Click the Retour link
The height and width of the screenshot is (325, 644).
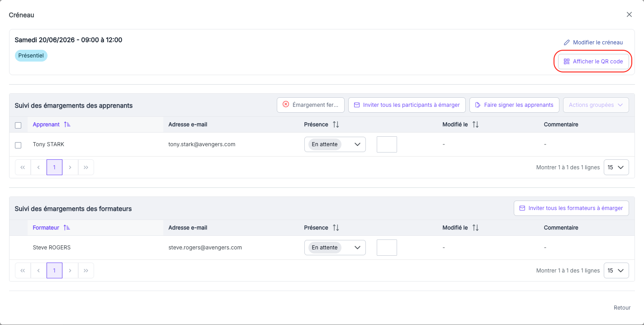click(x=622, y=308)
